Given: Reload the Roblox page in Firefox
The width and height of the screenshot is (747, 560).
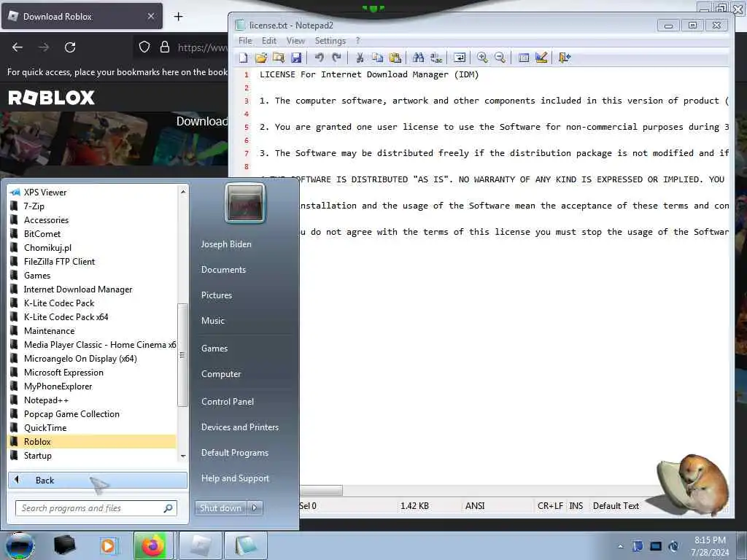Looking at the screenshot, I should (x=70, y=47).
